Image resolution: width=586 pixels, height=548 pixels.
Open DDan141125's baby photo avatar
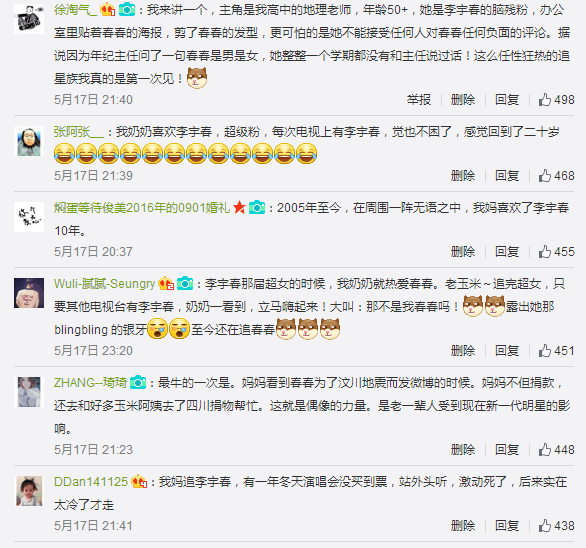(29, 491)
